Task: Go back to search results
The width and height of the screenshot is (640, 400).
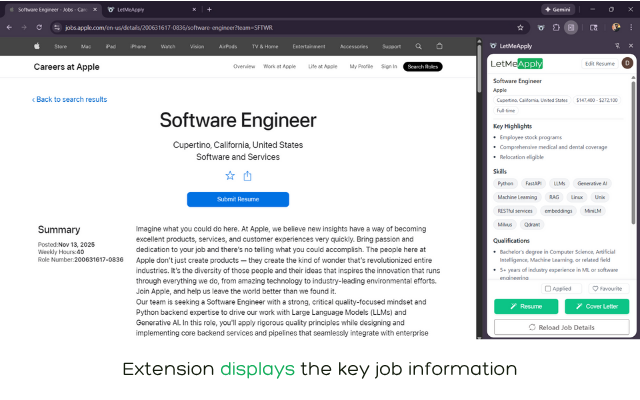Action: pyautogui.click(x=70, y=99)
